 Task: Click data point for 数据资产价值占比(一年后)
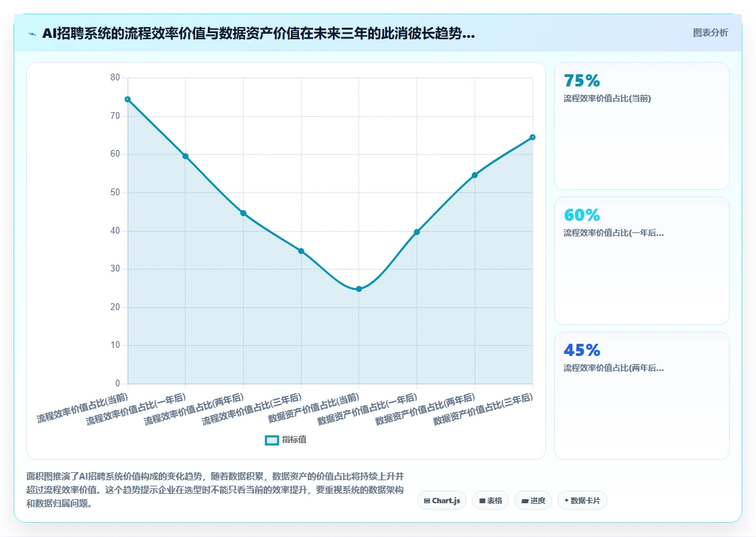tap(416, 232)
